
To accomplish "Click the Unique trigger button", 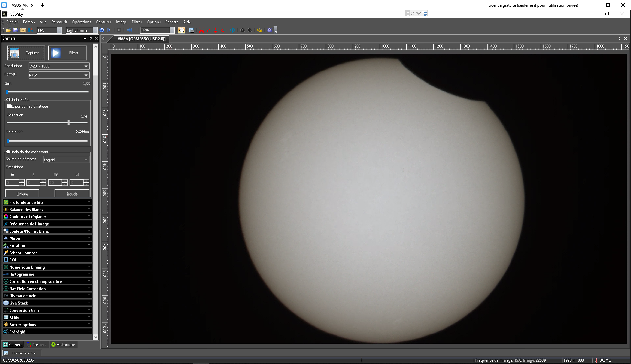I will (x=22, y=194).
